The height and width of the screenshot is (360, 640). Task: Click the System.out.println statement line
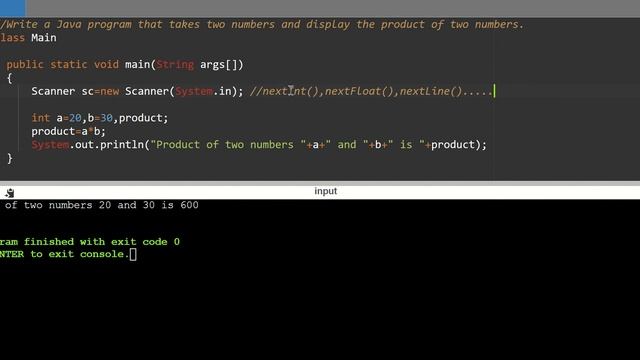click(x=259, y=145)
